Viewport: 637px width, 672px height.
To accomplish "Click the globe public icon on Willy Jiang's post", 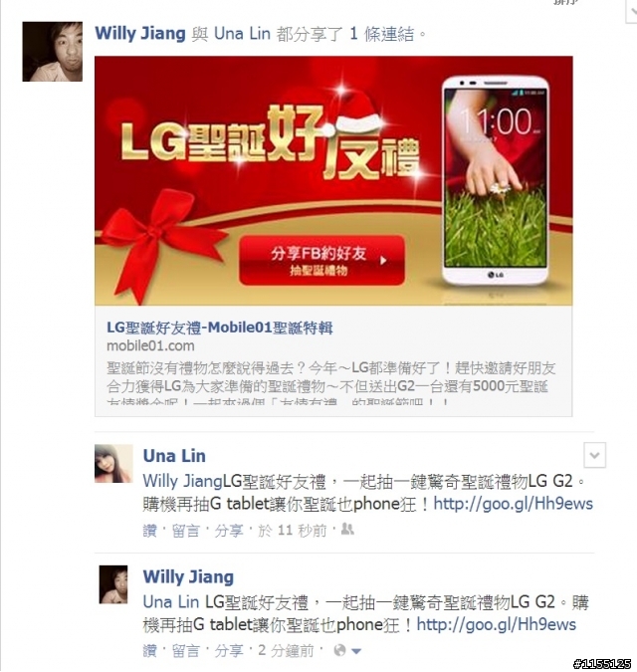I will tap(339, 650).
